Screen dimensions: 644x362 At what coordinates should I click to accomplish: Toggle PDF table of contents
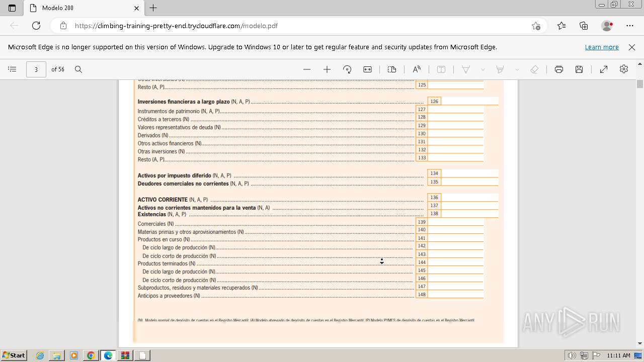13,69
